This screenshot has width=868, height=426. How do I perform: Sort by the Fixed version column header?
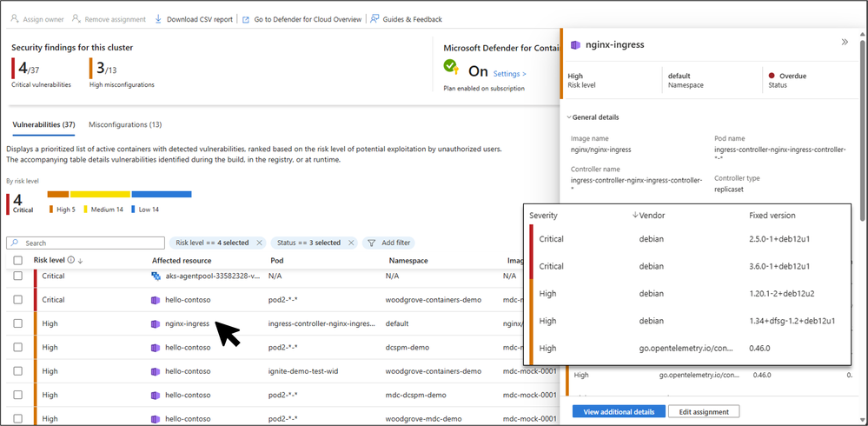click(772, 216)
